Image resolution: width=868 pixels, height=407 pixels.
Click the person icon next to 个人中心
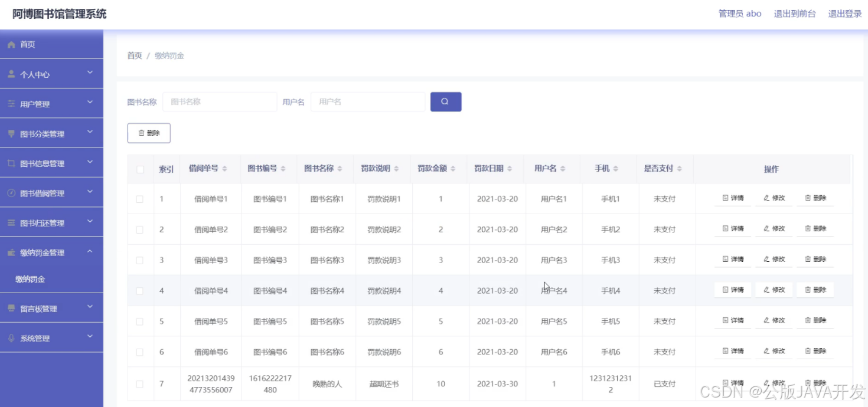point(11,74)
